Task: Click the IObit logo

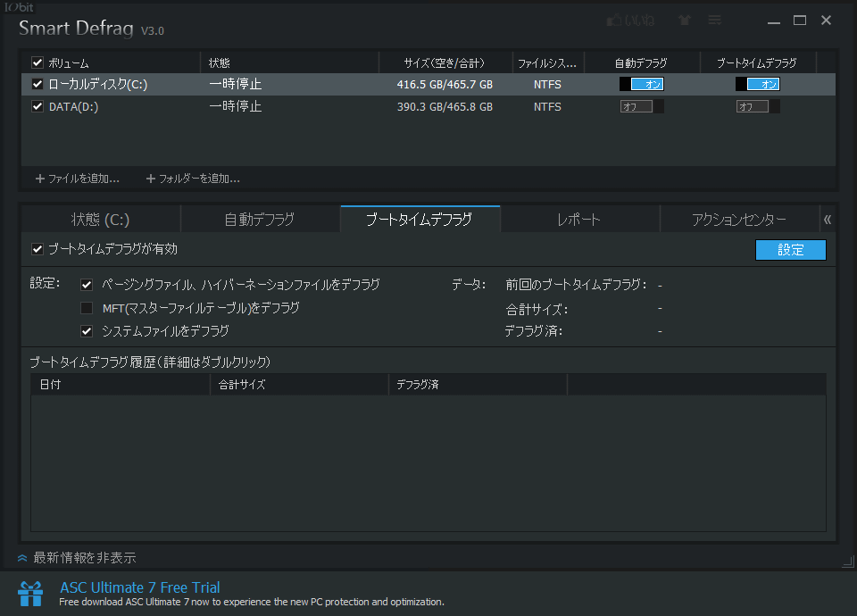Action: point(19,7)
